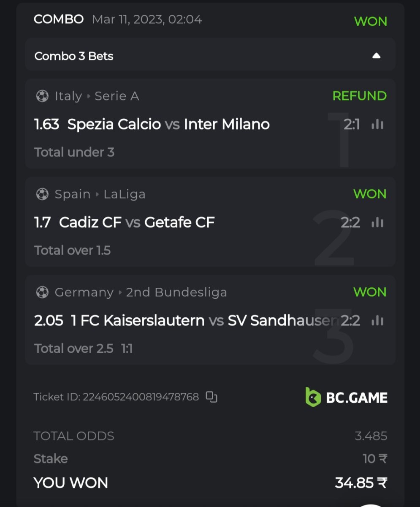Select the 2nd Bundesliga league label
This screenshot has width=420, height=507.
[176, 292]
